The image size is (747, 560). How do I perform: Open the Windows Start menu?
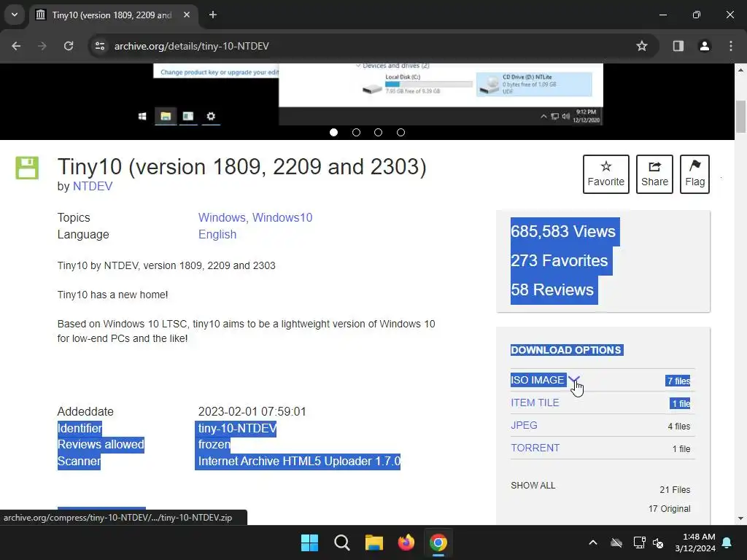coord(309,542)
